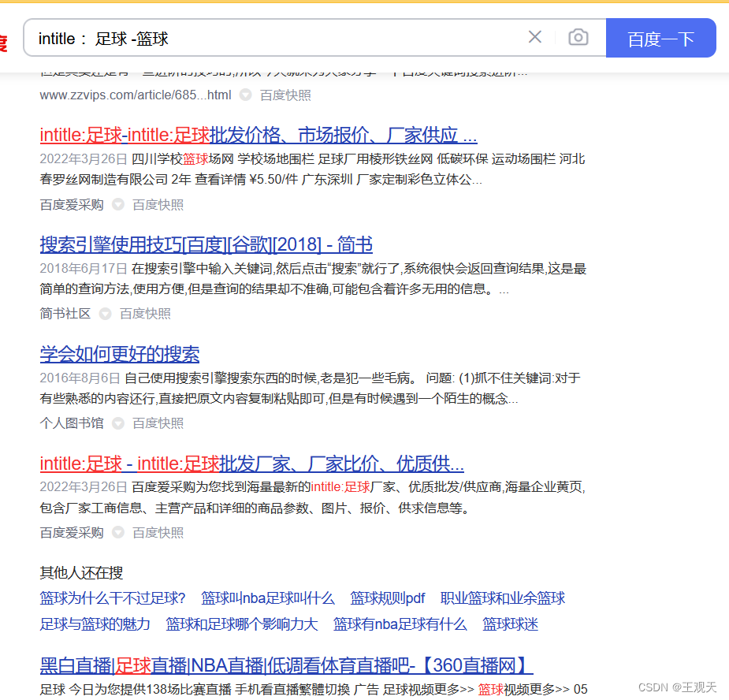
Task: Open 百度快照 beside 简书社区
Action: pyautogui.click(x=145, y=314)
